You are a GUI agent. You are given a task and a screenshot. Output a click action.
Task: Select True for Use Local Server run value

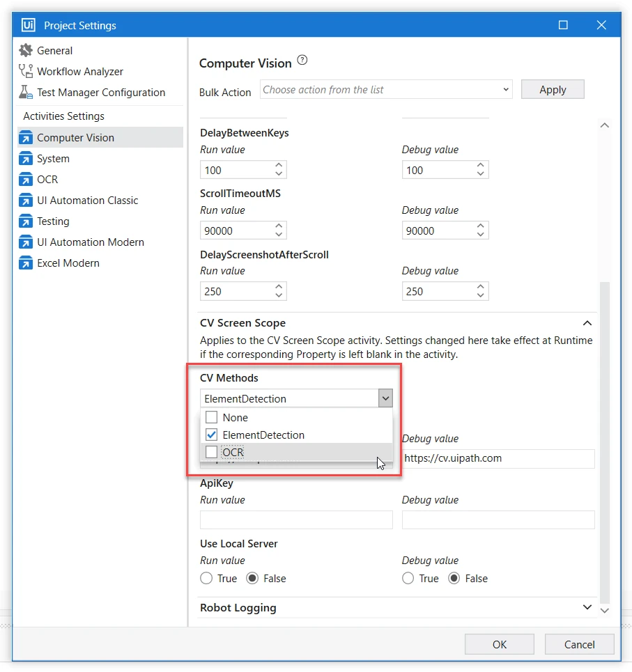pyautogui.click(x=206, y=579)
